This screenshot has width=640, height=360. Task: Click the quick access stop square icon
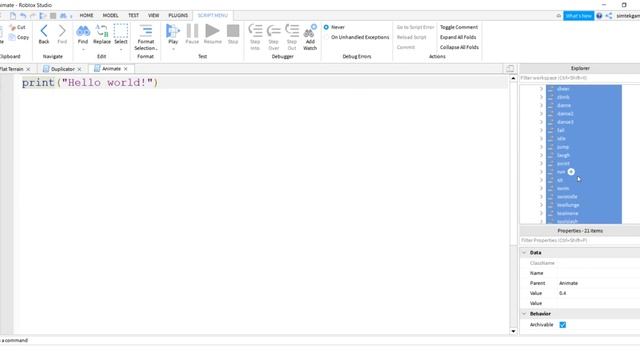tap(53, 16)
